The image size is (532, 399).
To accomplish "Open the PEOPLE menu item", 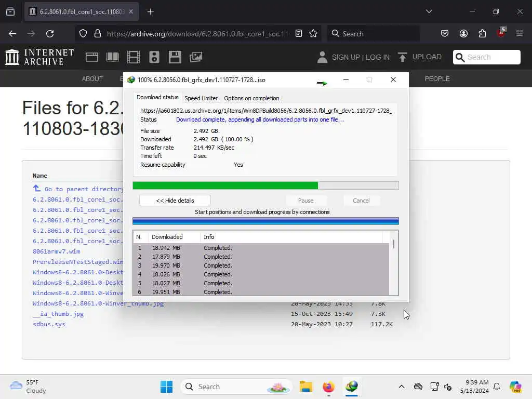I will [437, 79].
